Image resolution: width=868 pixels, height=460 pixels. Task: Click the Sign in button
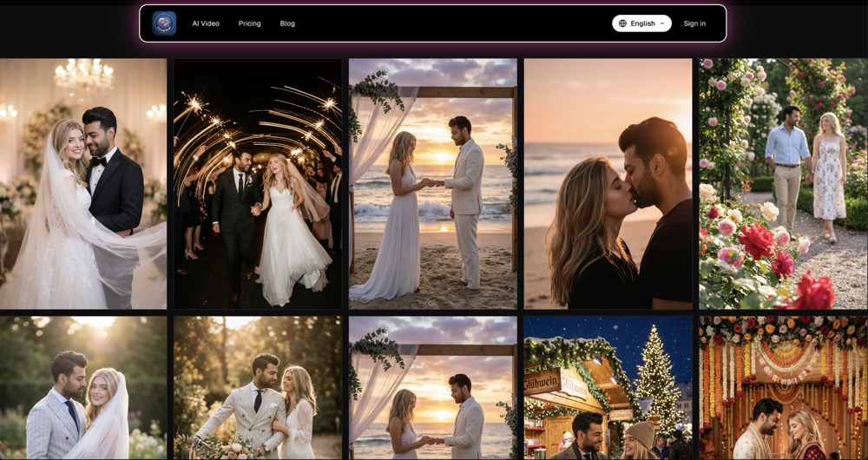point(694,23)
